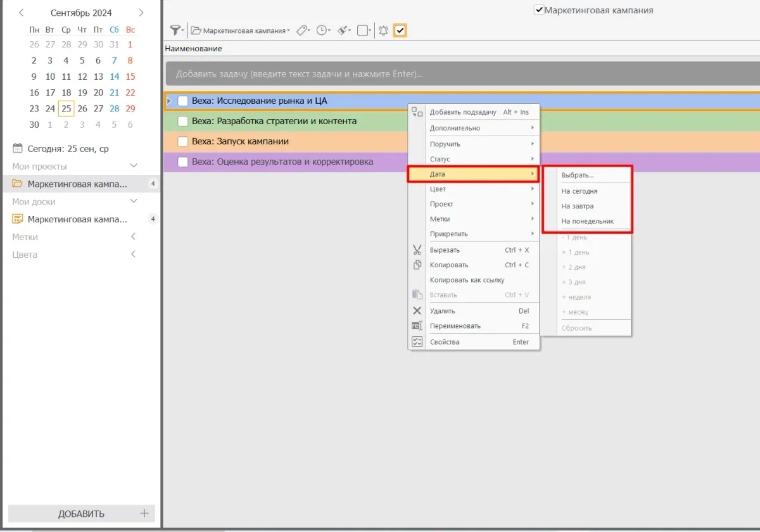Collapse the Мои проекты section chevron
Viewport: 760px width, 532px height.
pos(134,166)
